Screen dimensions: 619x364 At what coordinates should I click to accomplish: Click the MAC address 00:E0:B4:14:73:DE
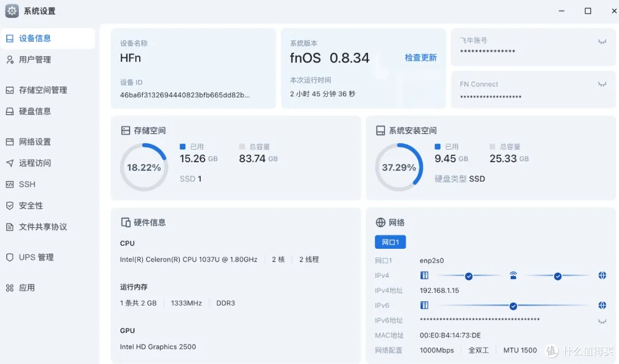tap(450, 335)
